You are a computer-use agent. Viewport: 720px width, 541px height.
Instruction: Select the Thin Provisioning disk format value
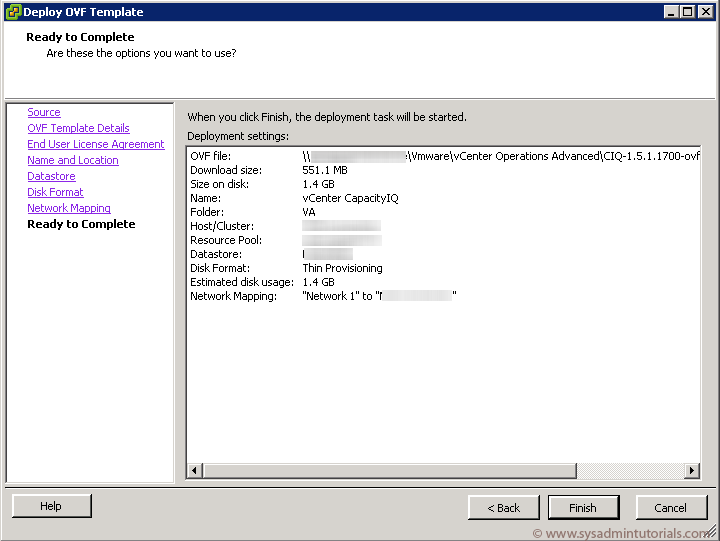pos(342,268)
